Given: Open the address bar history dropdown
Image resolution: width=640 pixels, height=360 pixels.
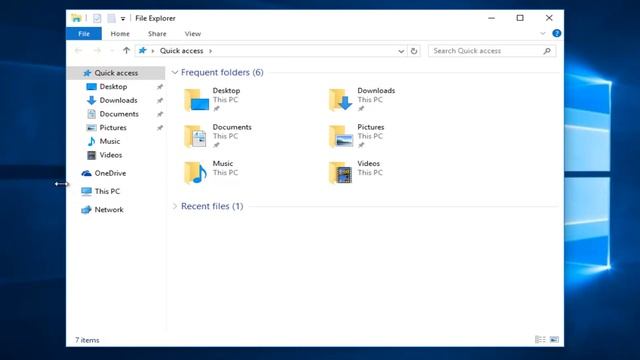Looking at the screenshot, I should 401,51.
